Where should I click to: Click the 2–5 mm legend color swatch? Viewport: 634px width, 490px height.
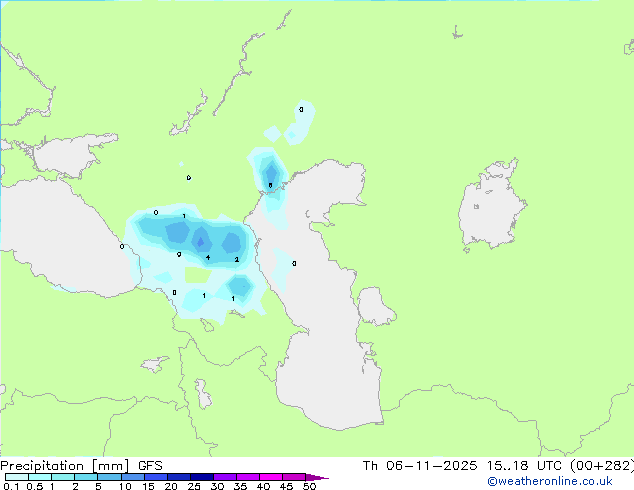click(x=86, y=477)
